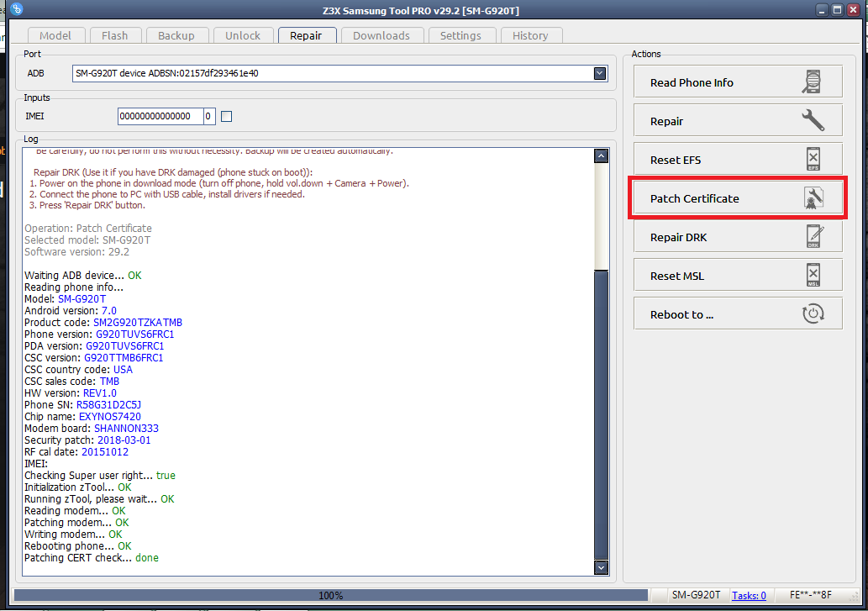Click the Chip name EXYNOS7420 value

[x=109, y=417]
